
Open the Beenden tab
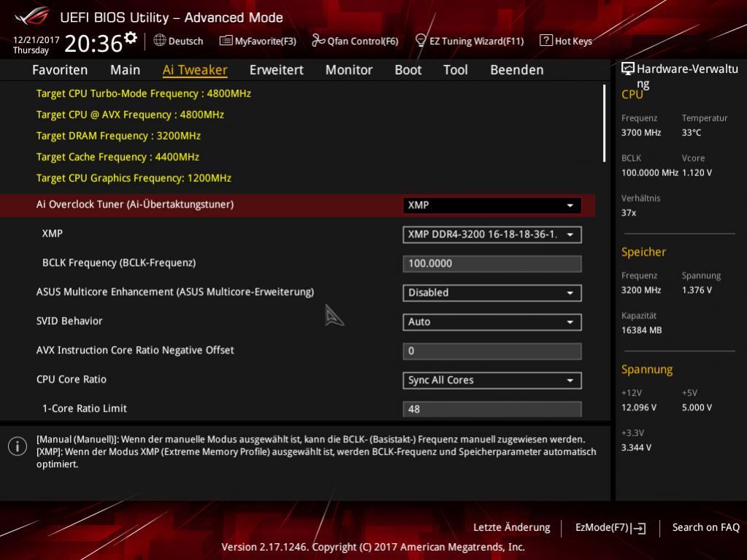pyautogui.click(x=517, y=70)
